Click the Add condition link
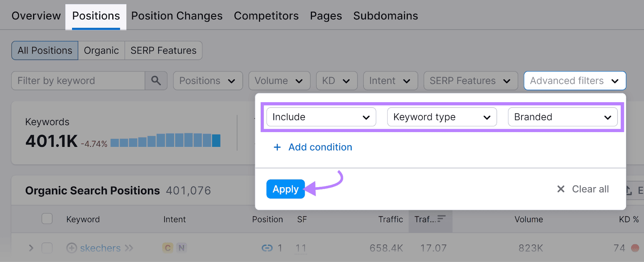Image resolution: width=644 pixels, height=262 pixels. click(313, 147)
